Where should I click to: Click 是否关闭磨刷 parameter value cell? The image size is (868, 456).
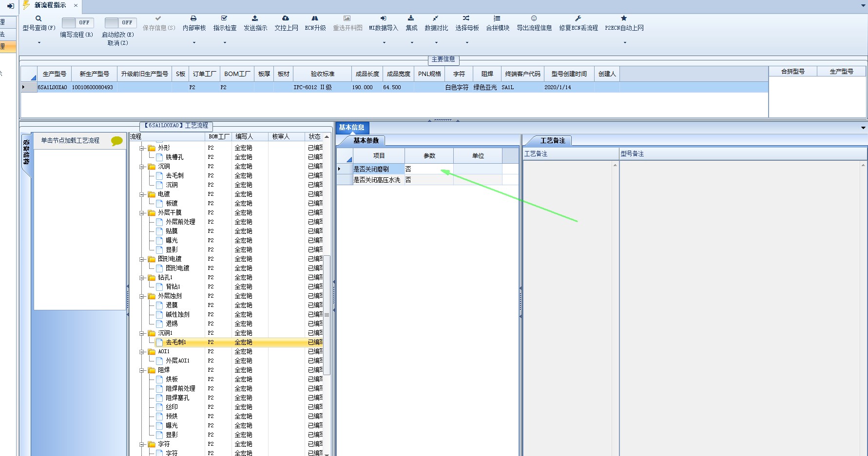coord(429,169)
